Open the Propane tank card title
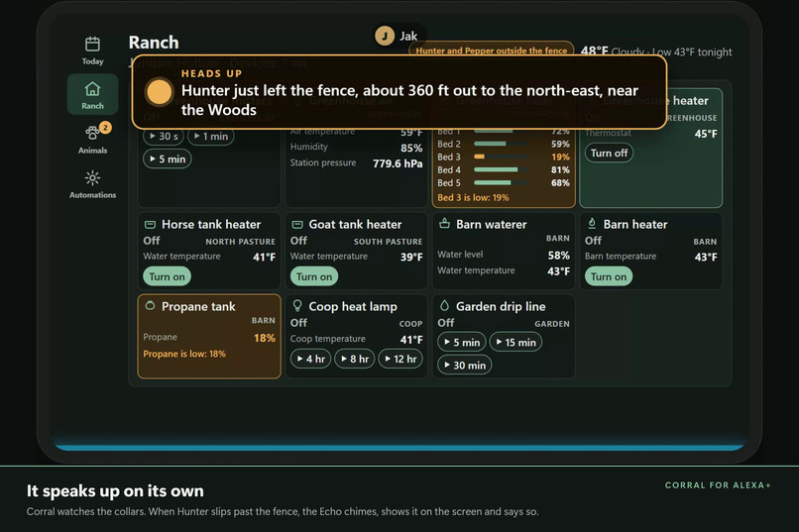 [x=198, y=306]
